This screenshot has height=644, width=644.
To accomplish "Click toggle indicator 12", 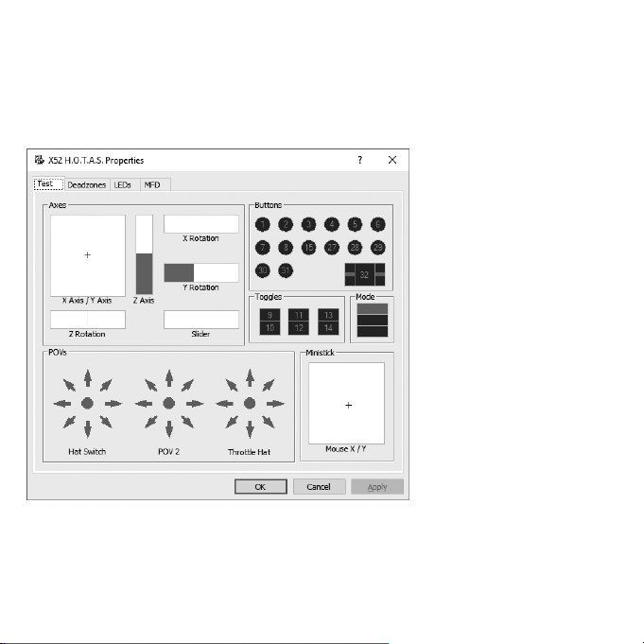I will point(299,328).
